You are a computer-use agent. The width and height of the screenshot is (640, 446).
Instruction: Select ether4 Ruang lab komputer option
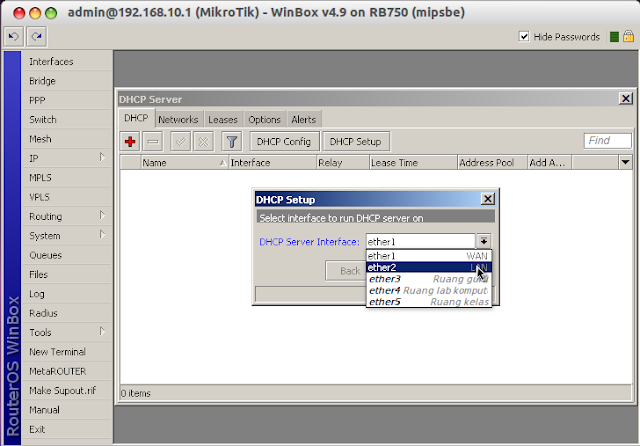point(429,291)
